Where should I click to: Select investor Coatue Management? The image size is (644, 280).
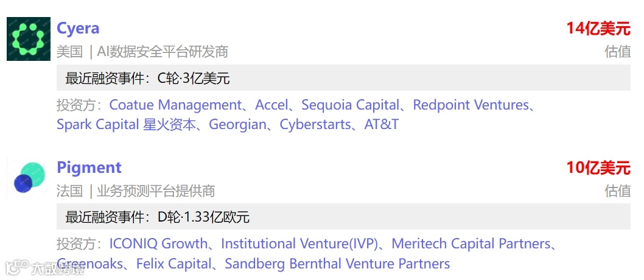click(175, 105)
